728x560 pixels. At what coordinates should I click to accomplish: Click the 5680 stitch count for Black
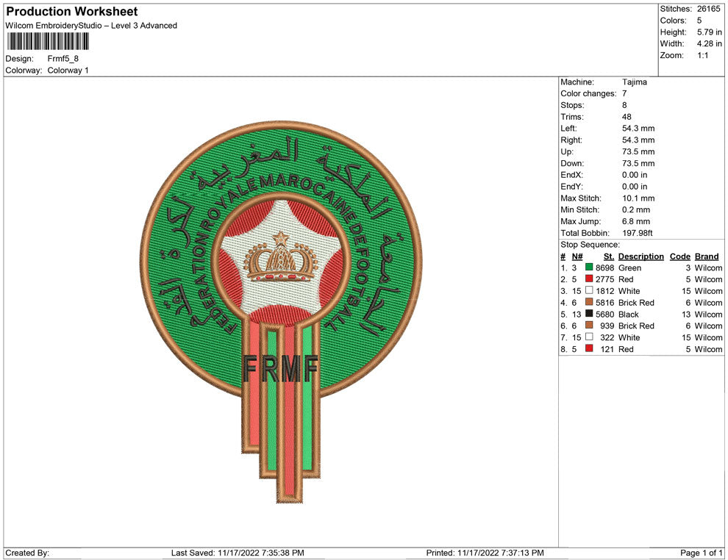click(x=605, y=314)
